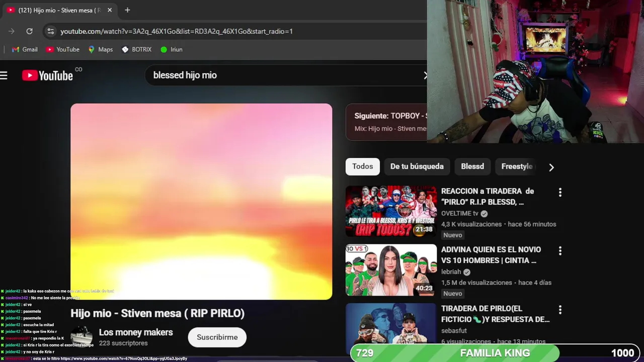Image resolution: width=644 pixels, height=362 pixels.
Task: Open the Maps bookmark
Action: point(101,49)
